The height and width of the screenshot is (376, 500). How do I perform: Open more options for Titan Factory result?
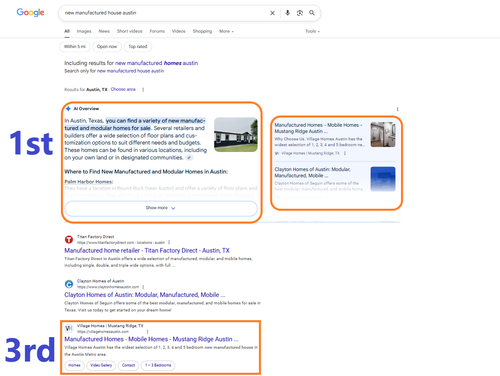pos(169,242)
